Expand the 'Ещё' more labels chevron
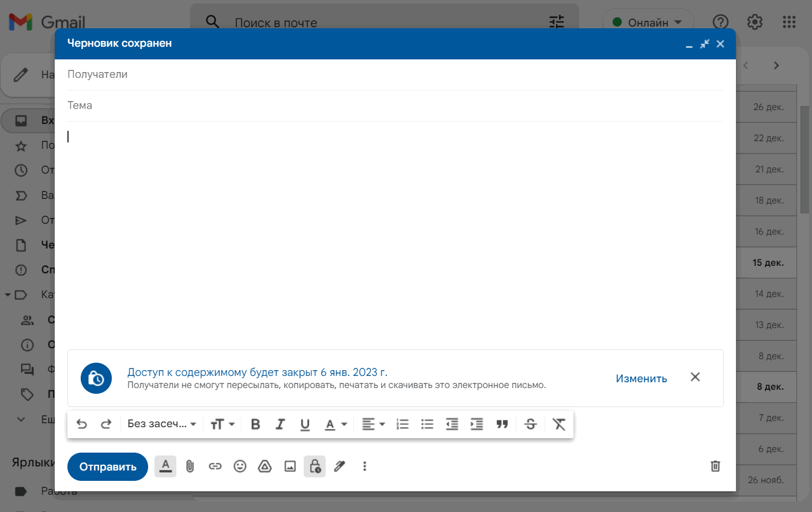The height and width of the screenshot is (512, 812). [21, 419]
